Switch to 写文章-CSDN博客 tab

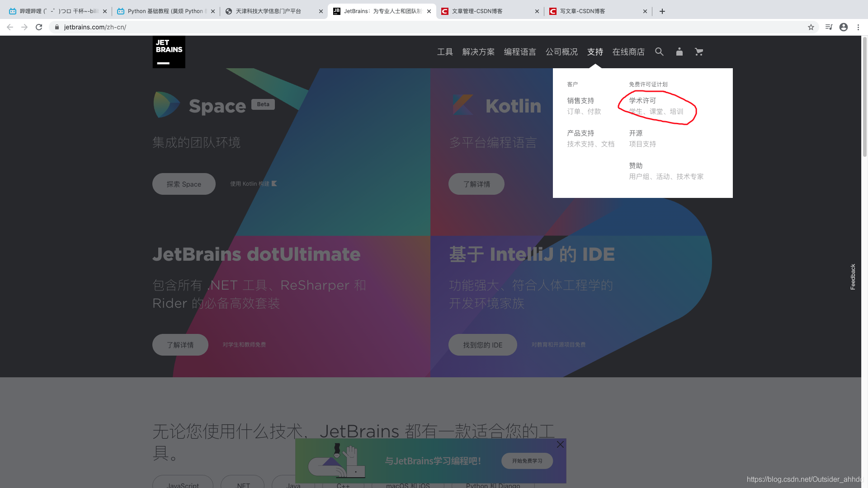click(598, 11)
